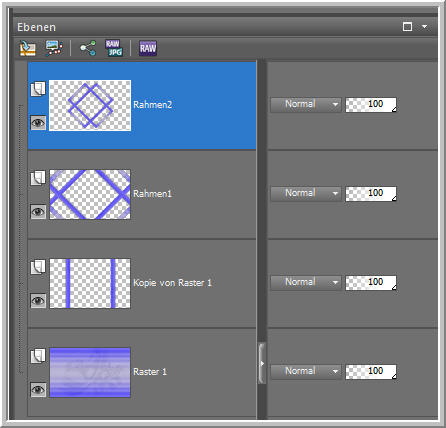Click the layer link icon beside Raster 1

coord(38,356)
